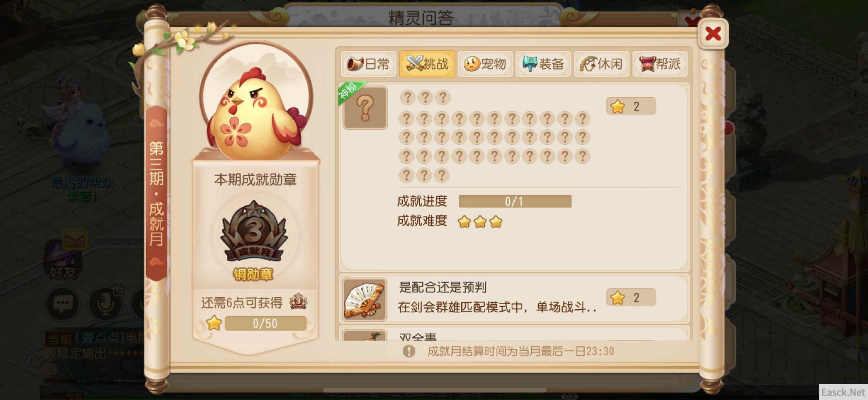Click the microphone voice chat button
This screenshot has height=400, width=868.
(x=106, y=304)
